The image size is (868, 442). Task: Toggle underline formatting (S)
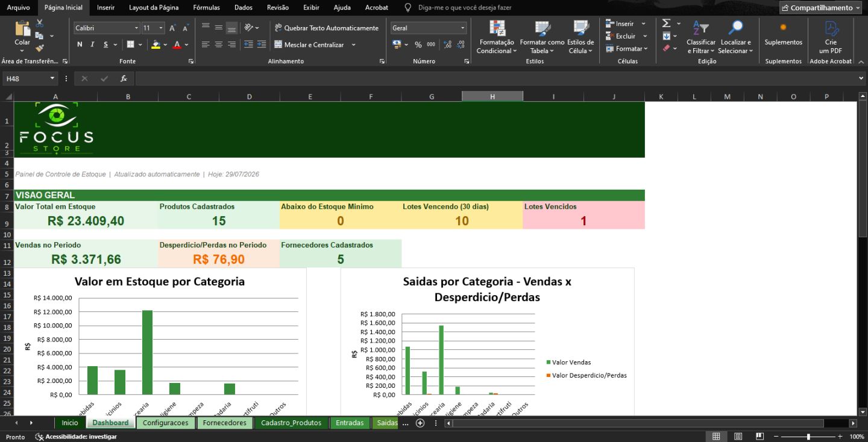106,45
